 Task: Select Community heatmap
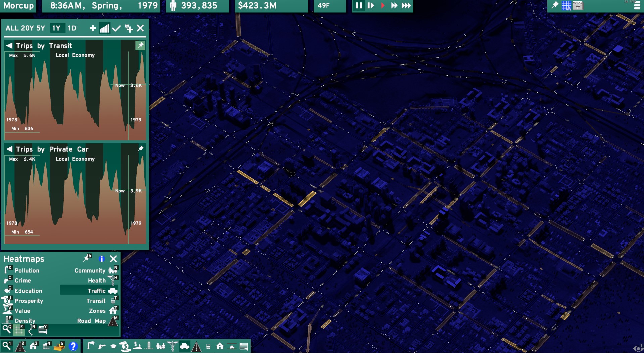96,270
